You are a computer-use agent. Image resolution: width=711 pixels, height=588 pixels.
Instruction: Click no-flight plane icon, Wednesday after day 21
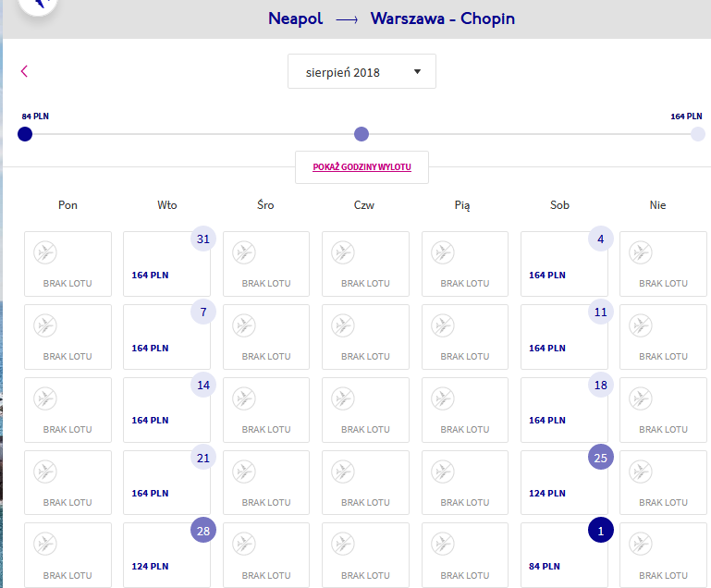point(244,472)
